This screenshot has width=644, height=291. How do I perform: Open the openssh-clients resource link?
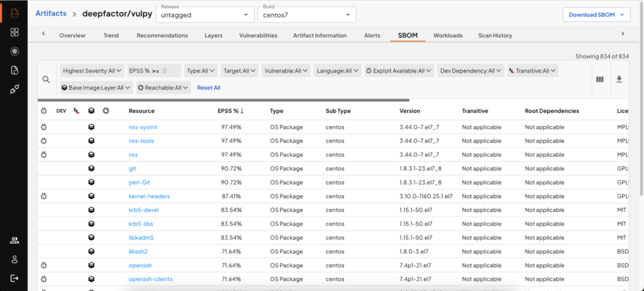150,279
